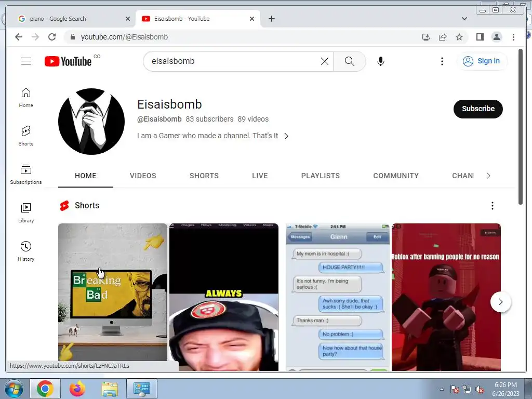Open the Chrome profile icon

coord(497,37)
